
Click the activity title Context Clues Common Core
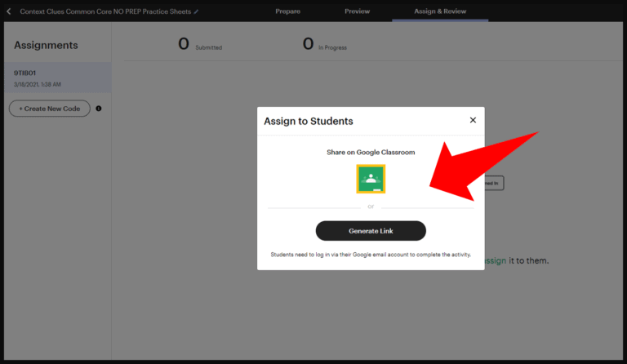pos(105,11)
